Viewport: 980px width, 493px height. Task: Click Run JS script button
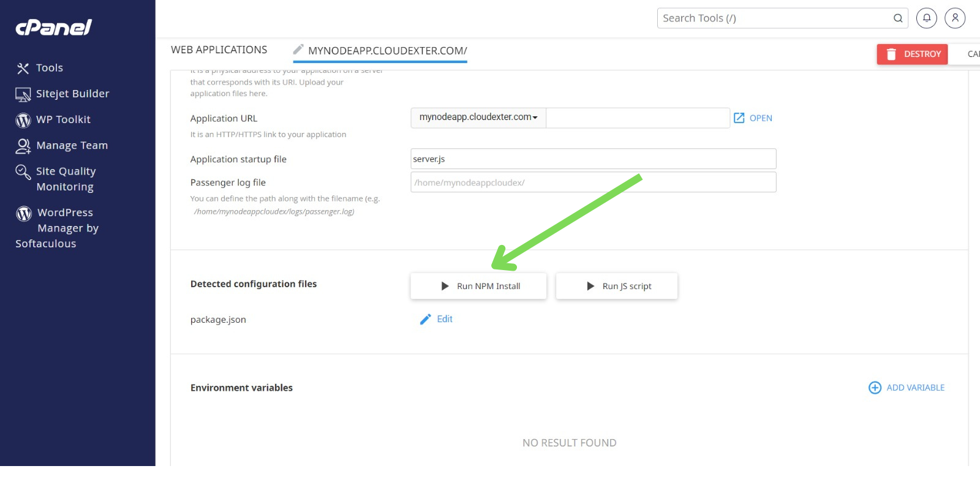[x=617, y=286]
